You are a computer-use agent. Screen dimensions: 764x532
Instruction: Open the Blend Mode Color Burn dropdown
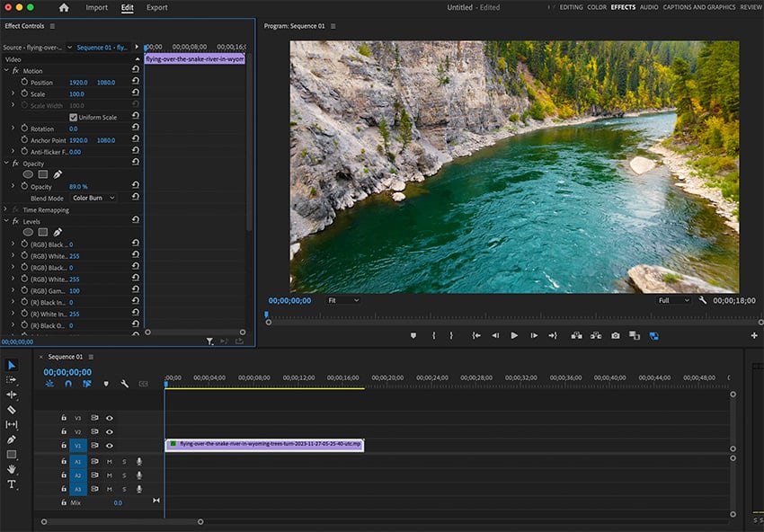pyautogui.click(x=93, y=198)
